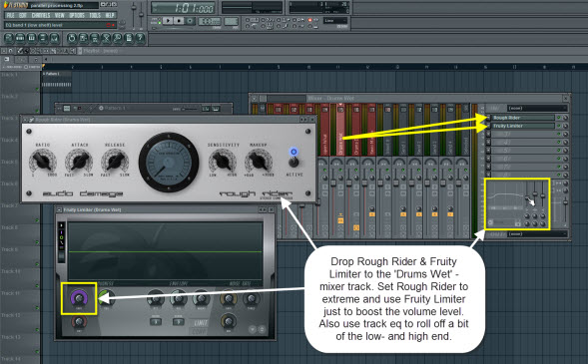The height and width of the screenshot is (364, 588).
Task: Click the Rough Rider Makeup knob
Action: [259, 161]
